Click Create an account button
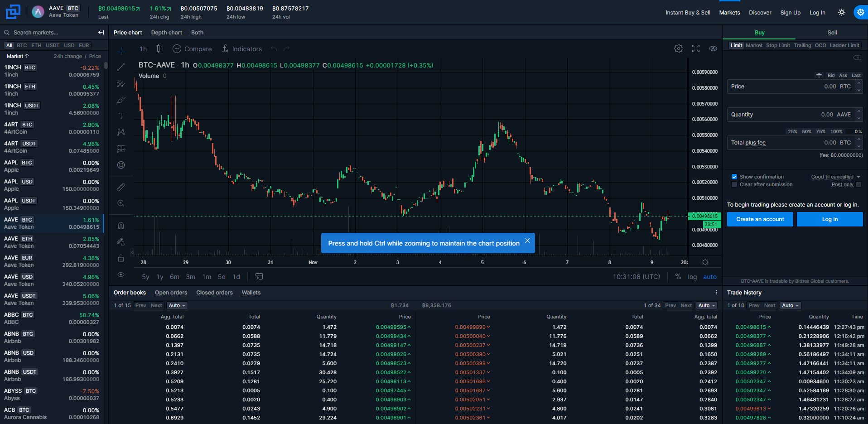Screen dimensions: 868x424 [x=760, y=219]
